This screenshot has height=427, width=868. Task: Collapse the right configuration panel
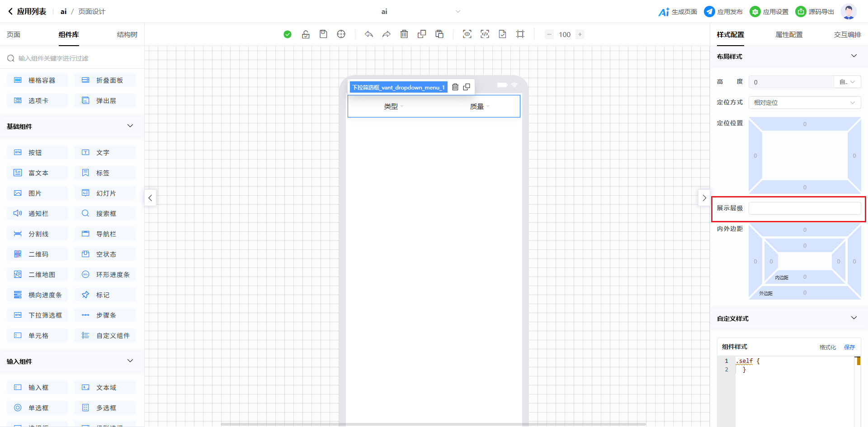[x=704, y=198]
